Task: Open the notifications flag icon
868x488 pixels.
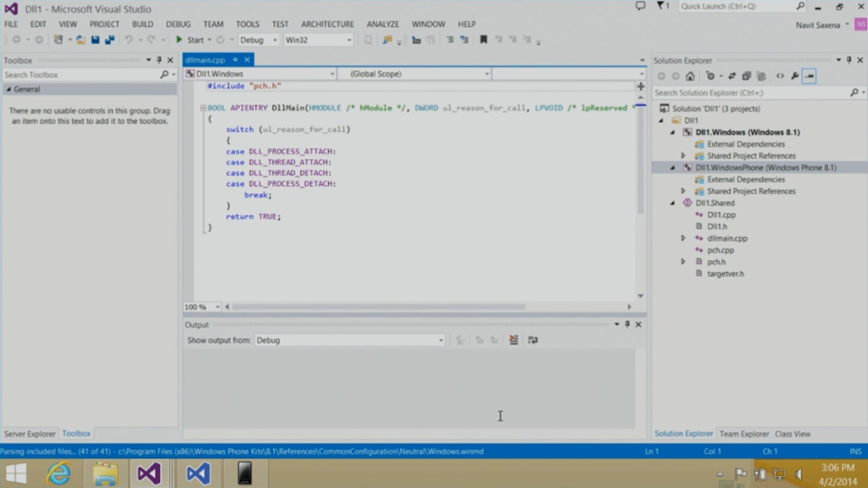Action: pyautogui.click(x=662, y=6)
